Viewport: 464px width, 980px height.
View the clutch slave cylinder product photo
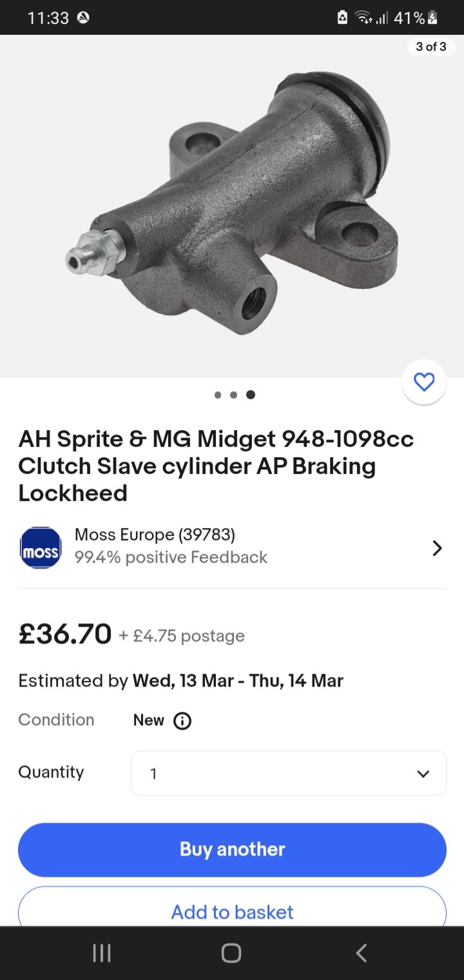232,206
